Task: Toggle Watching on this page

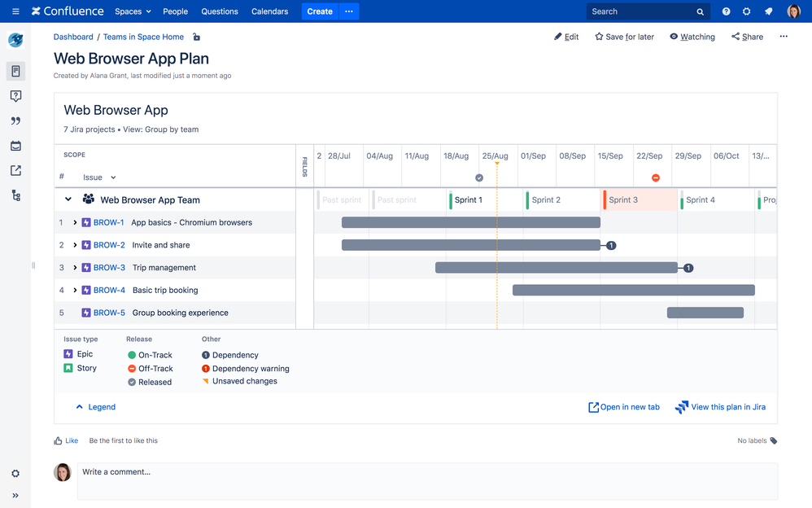Action: pyautogui.click(x=692, y=37)
